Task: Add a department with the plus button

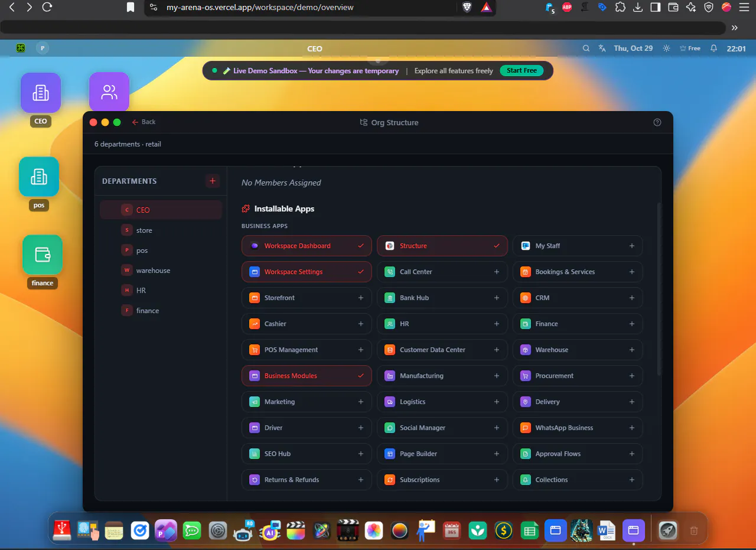Action: coord(213,181)
